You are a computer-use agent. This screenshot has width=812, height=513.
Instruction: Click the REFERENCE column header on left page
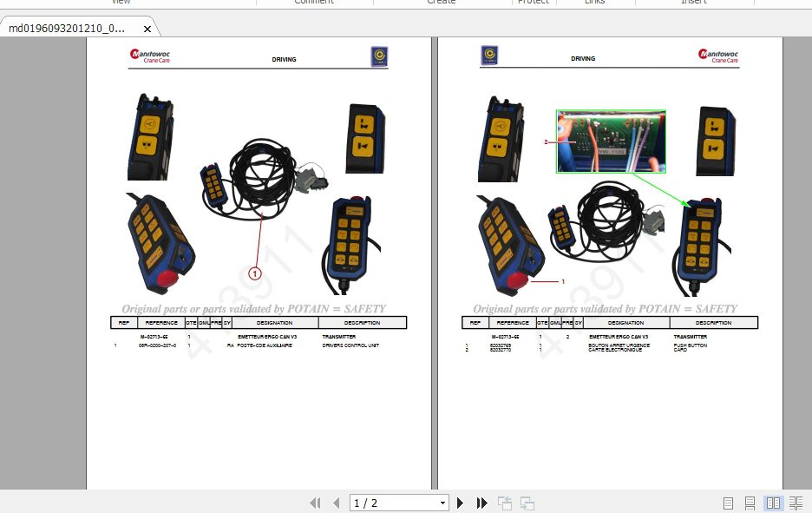[x=161, y=323]
